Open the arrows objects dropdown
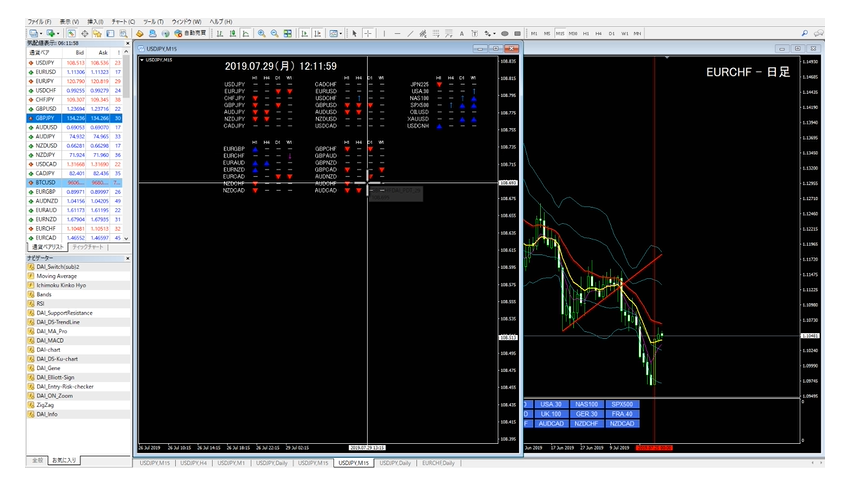849x483 pixels. [489, 34]
